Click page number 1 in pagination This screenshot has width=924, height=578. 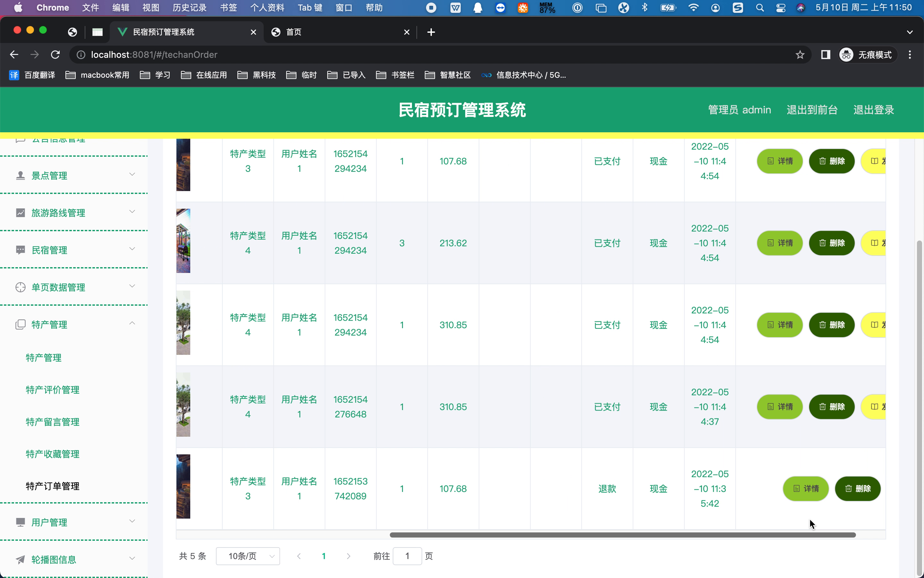(324, 556)
